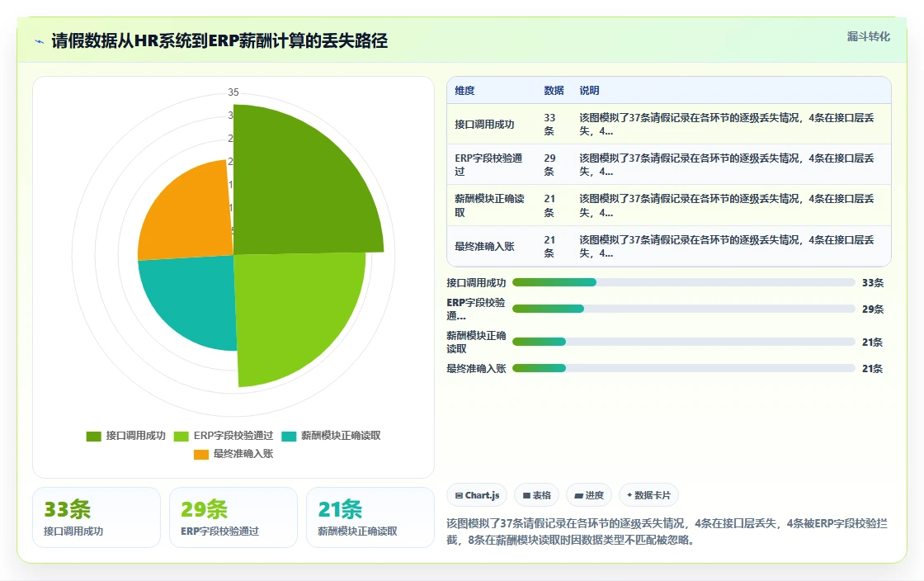Select the 薪酬模块正确读取 table row name
The height and width of the screenshot is (581, 924).
click(489, 205)
